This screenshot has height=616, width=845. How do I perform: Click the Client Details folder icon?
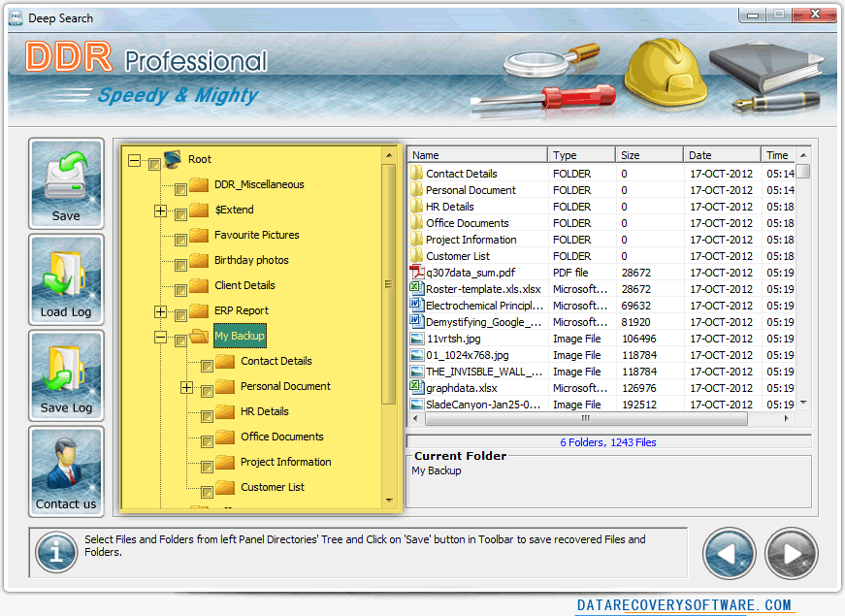[199, 285]
